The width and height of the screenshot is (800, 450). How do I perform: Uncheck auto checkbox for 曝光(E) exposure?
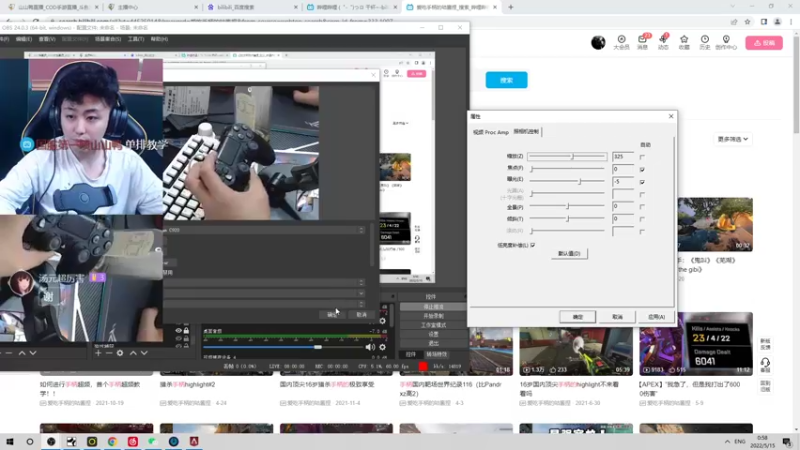pos(642,182)
